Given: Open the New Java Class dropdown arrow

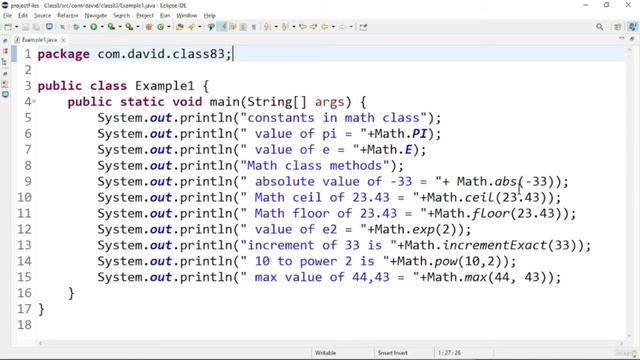Looking at the screenshot, I should [169, 27].
